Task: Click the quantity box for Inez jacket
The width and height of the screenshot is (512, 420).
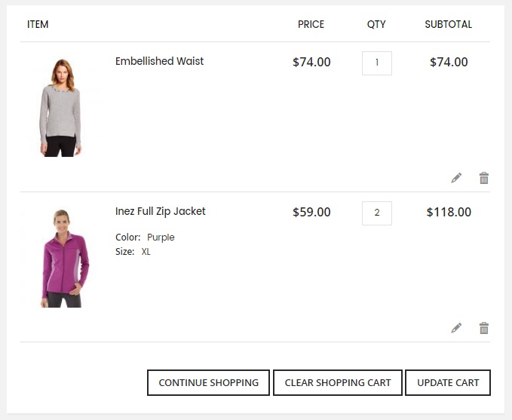Action: click(x=376, y=213)
